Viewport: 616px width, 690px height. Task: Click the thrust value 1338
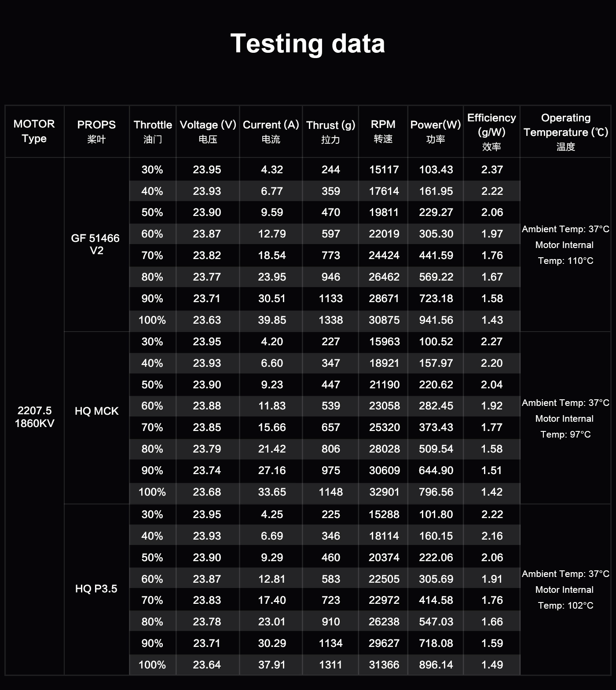pos(330,320)
